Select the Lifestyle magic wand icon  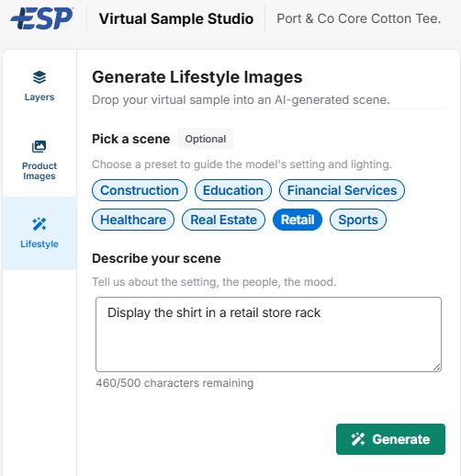coord(39,224)
